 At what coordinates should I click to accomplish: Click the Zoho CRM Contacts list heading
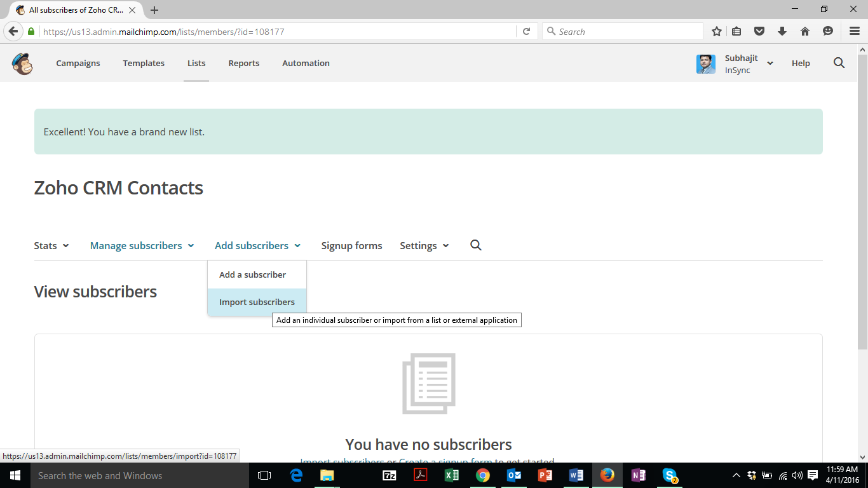point(119,188)
